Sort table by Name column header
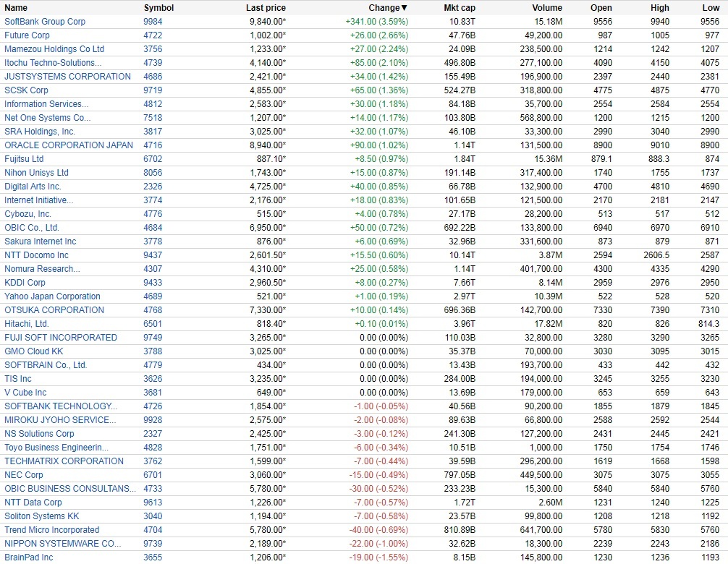The width and height of the screenshot is (728, 564). pos(16,8)
